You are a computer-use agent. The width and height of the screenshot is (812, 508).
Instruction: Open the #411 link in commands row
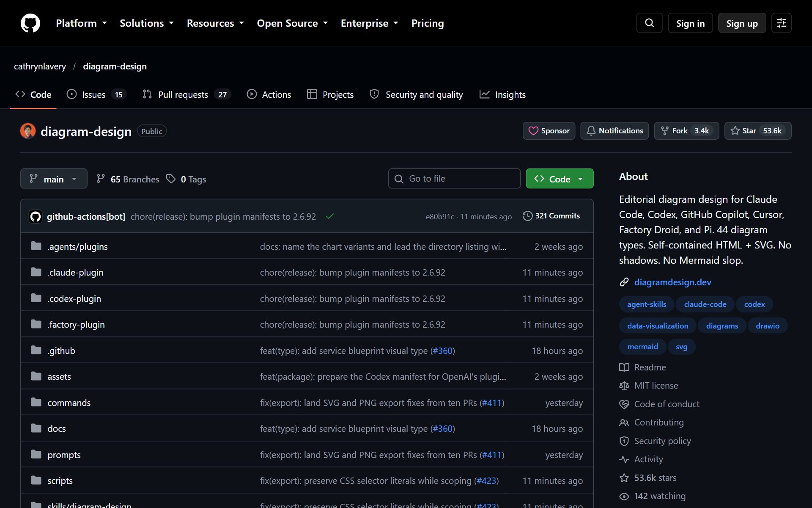click(x=492, y=403)
